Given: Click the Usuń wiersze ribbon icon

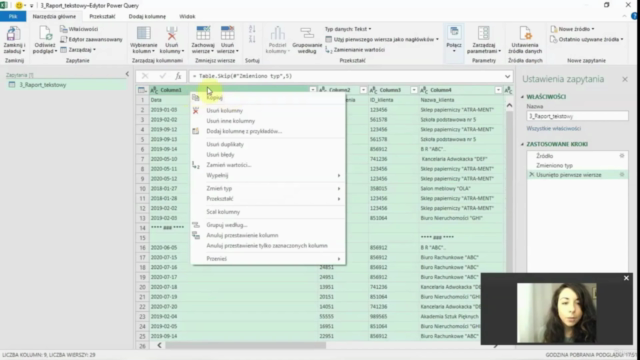Looking at the screenshot, I should tap(227, 34).
